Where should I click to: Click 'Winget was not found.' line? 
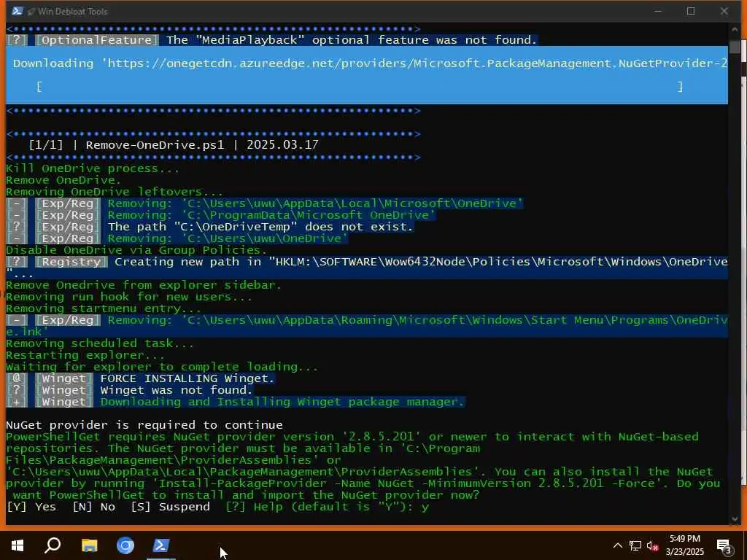pyautogui.click(x=177, y=391)
